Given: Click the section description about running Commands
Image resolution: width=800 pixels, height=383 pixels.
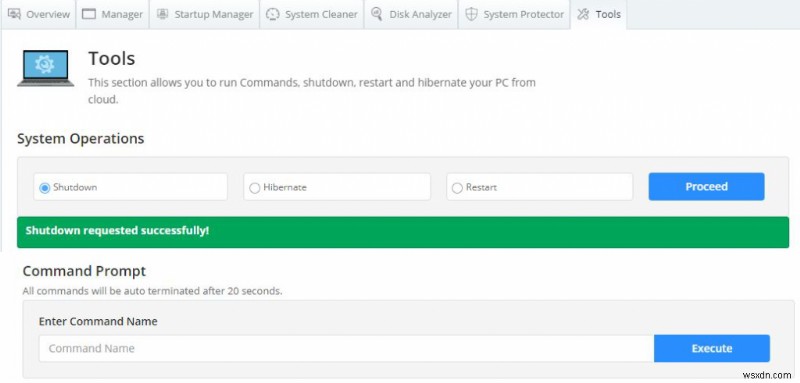Looking at the screenshot, I should (x=312, y=91).
